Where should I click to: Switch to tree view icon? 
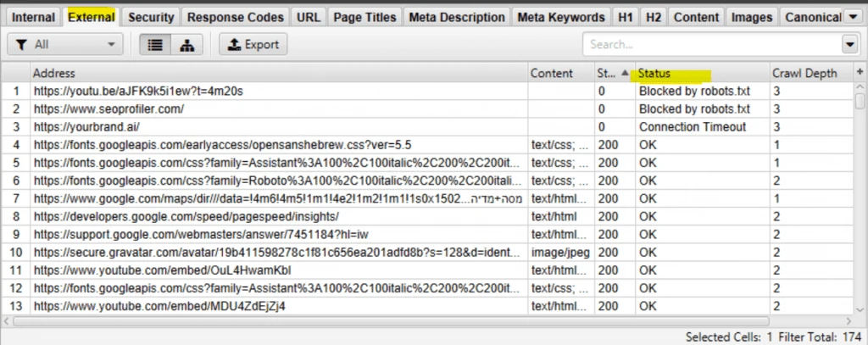187,45
